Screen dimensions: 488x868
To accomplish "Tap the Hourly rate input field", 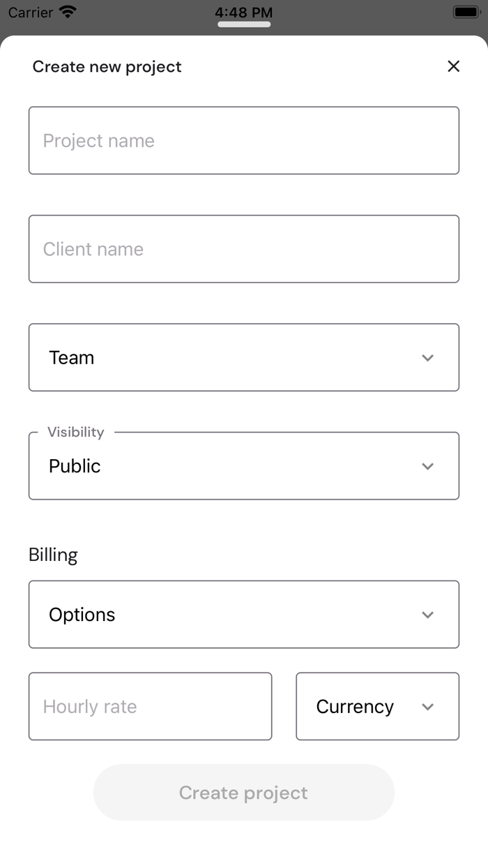I will 150,706.
